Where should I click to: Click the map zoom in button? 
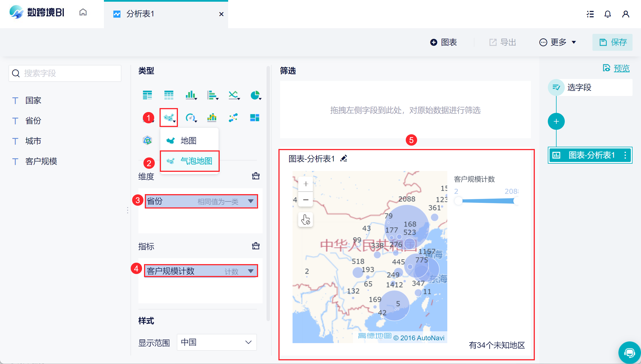coord(306,184)
